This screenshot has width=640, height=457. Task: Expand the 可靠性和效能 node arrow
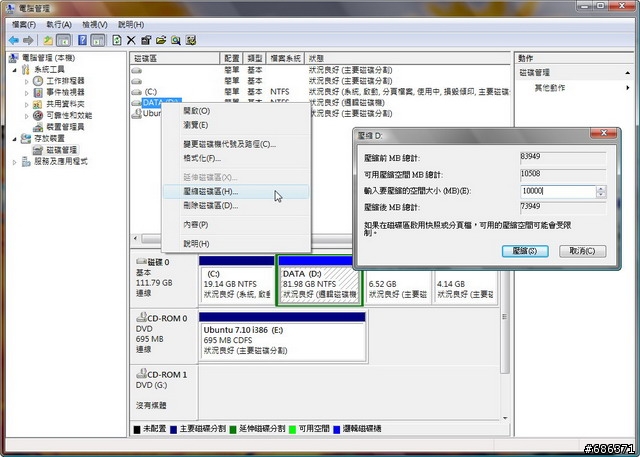coord(27,116)
